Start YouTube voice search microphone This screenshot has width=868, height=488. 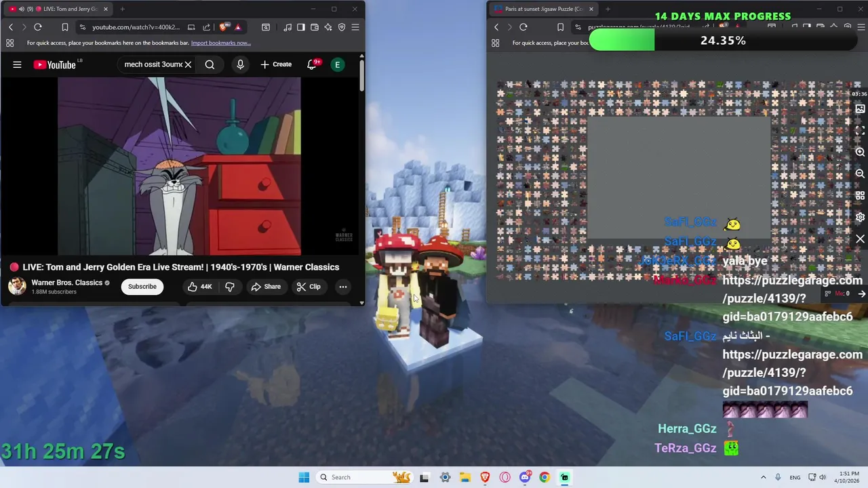pyautogui.click(x=240, y=64)
